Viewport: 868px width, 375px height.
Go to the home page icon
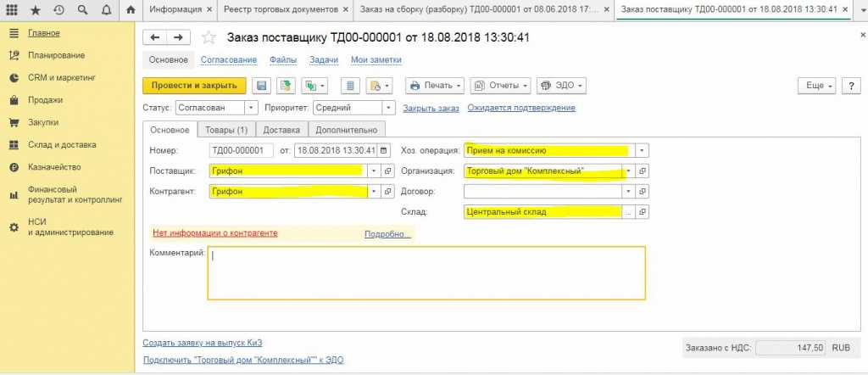pyautogui.click(x=130, y=10)
